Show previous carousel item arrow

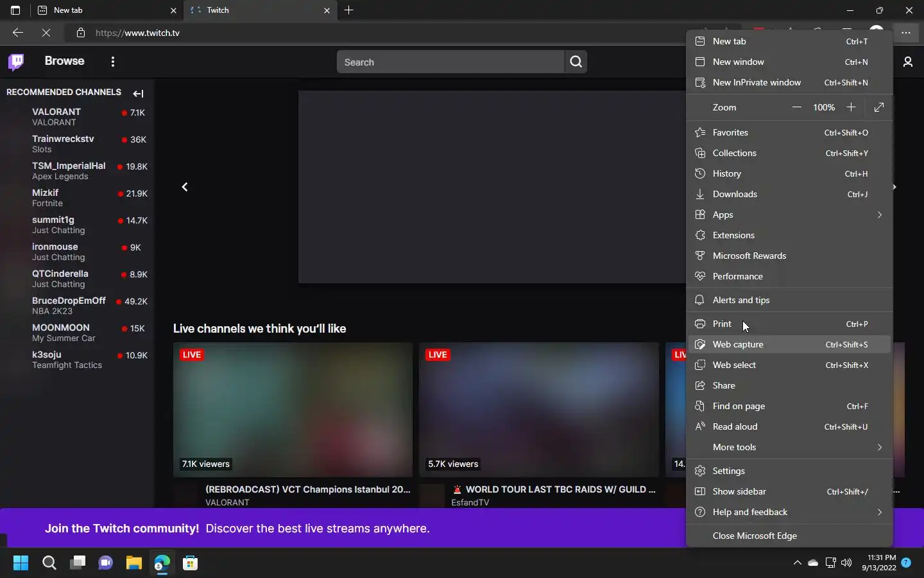185,187
